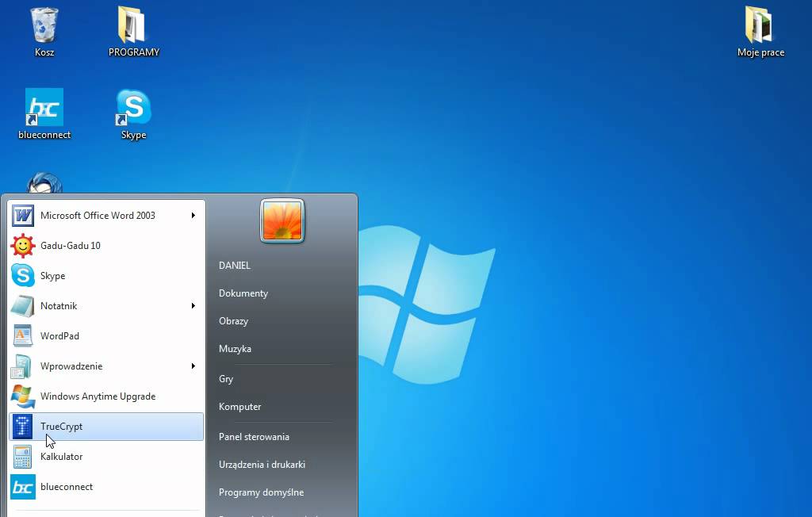
Task: Click the Notatnik text label
Action: (59, 305)
